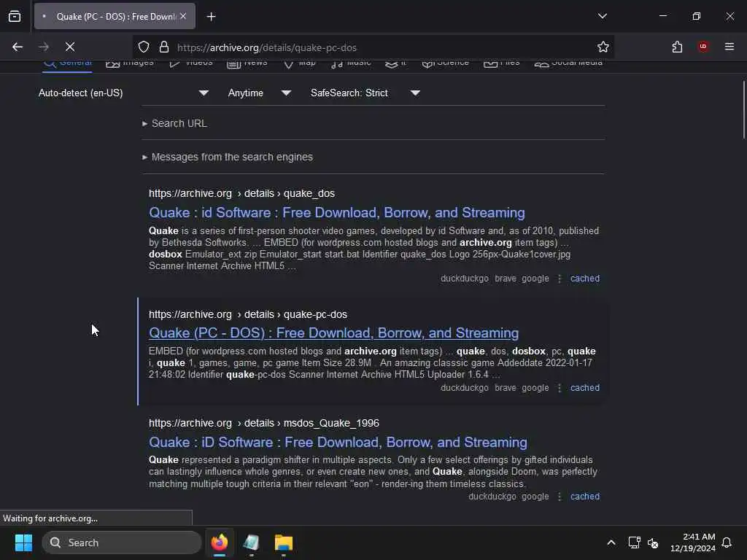Click the taskbar Search box
Screen dimensions: 747x560
[122, 542]
